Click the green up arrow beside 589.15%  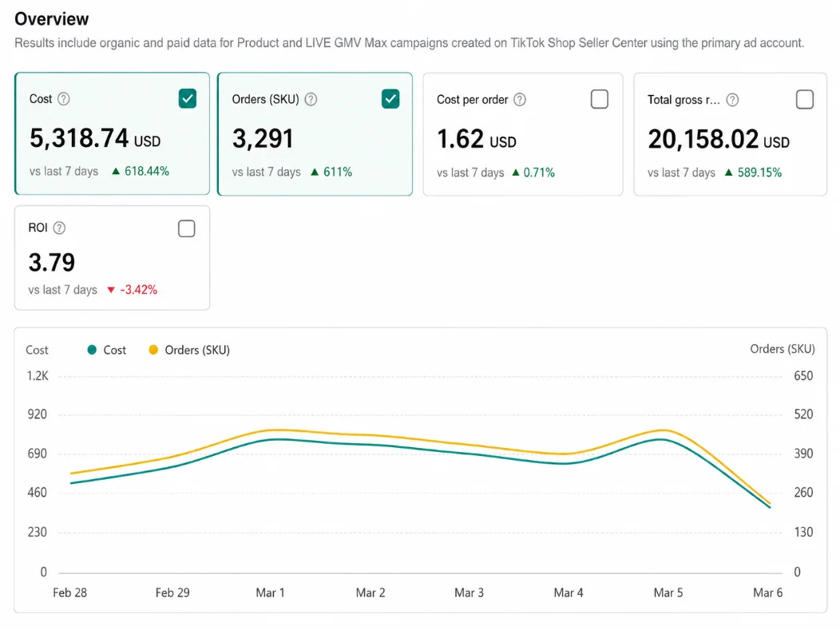click(728, 172)
